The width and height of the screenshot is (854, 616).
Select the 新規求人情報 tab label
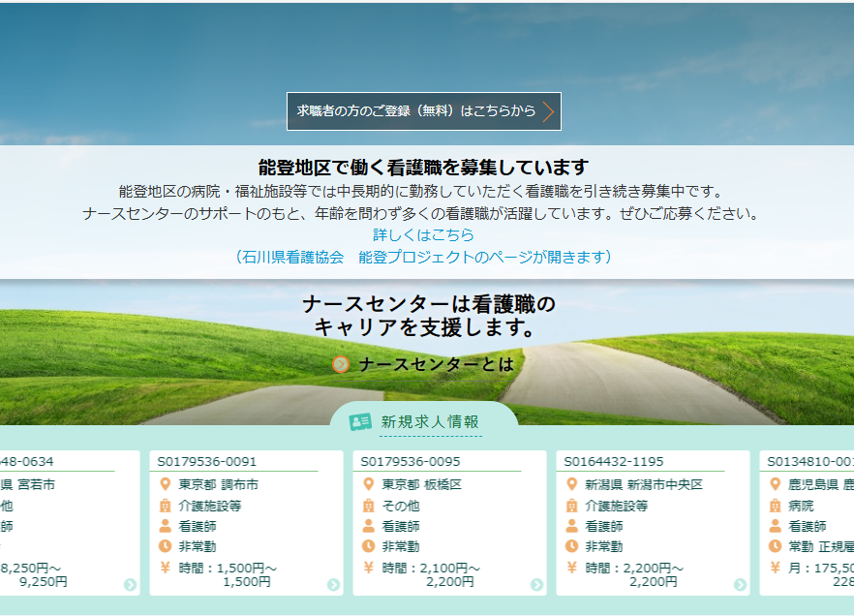click(430, 422)
